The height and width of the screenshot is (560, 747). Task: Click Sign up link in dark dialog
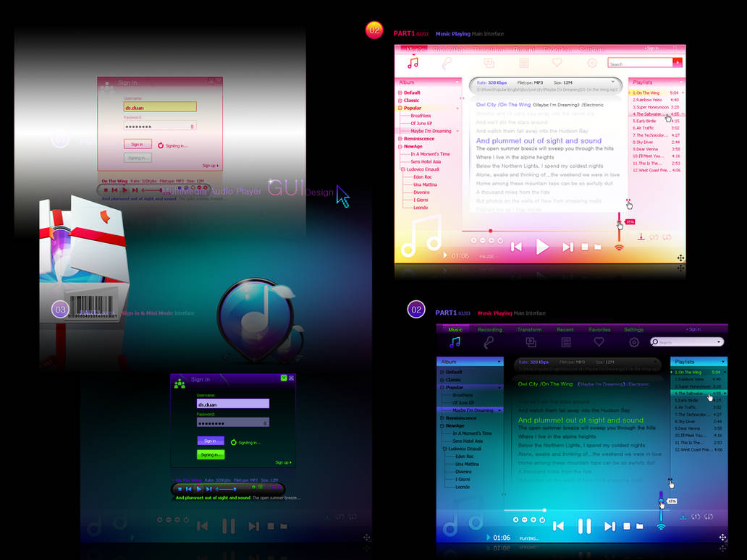pyautogui.click(x=284, y=462)
